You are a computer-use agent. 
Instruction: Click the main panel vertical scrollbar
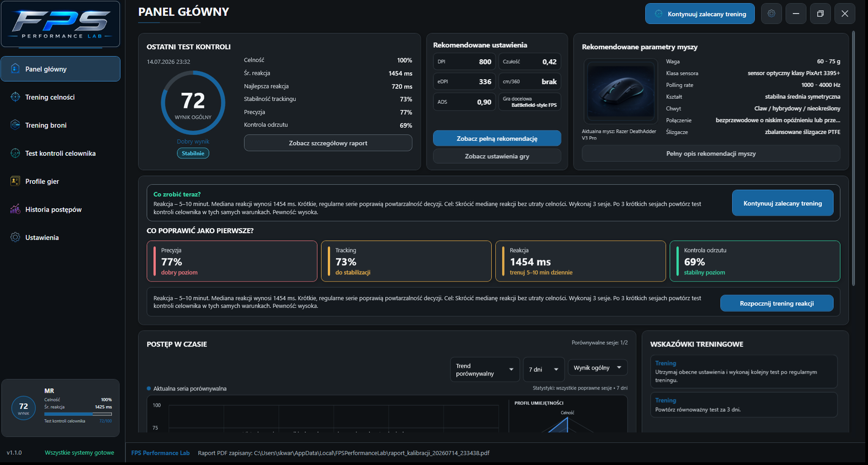click(853, 158)
